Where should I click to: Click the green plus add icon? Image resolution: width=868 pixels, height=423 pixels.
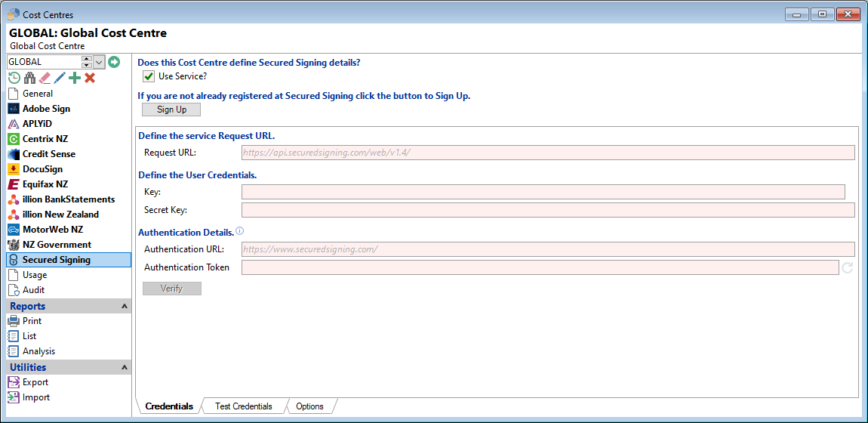click(x=75, y=78)
